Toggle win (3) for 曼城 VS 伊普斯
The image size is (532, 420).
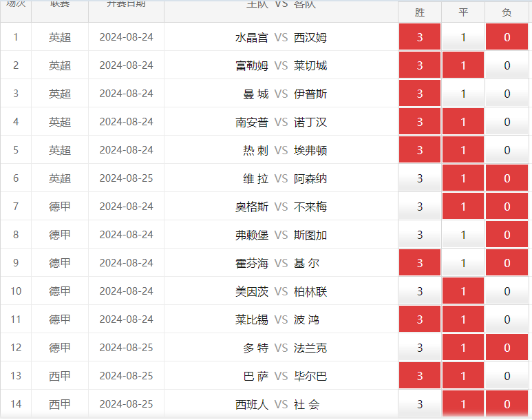420,93
